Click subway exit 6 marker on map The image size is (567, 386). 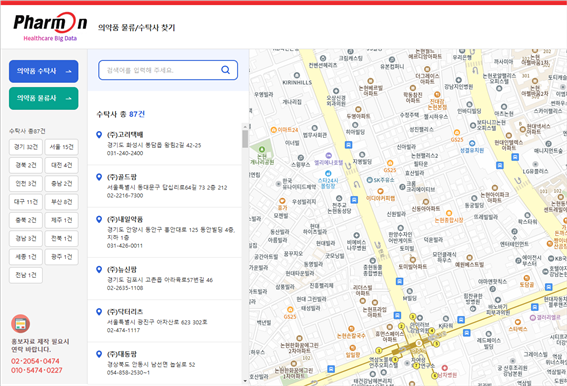(434, 376)
